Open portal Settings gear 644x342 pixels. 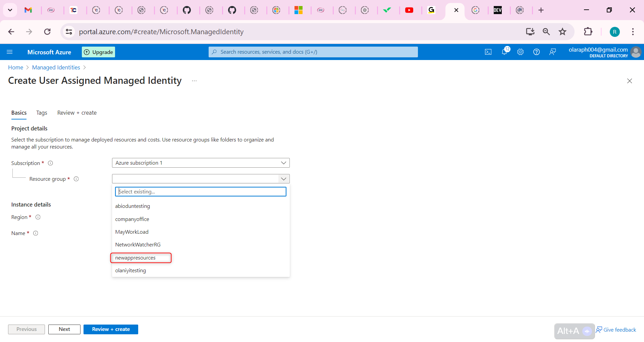520,52
